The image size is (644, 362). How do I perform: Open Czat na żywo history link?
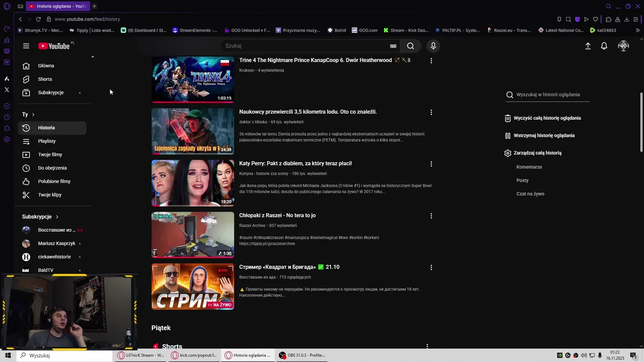530,194
